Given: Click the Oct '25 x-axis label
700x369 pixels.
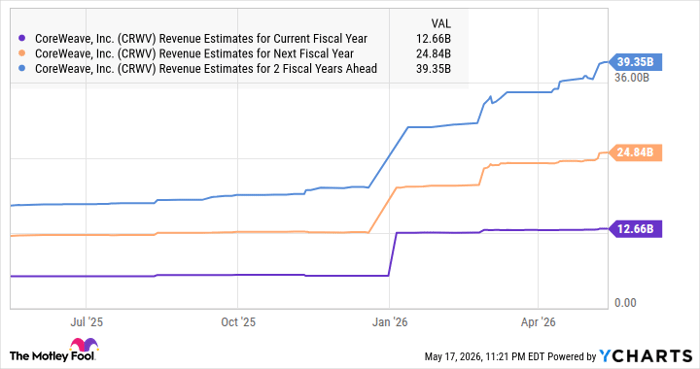Looking at the screenshot, I should tap(238, 322).
